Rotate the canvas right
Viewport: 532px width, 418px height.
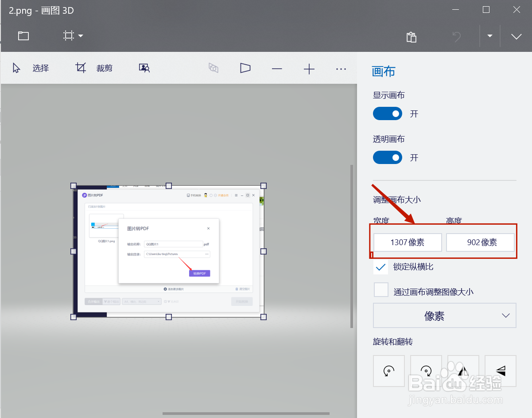tap(426, 371)
